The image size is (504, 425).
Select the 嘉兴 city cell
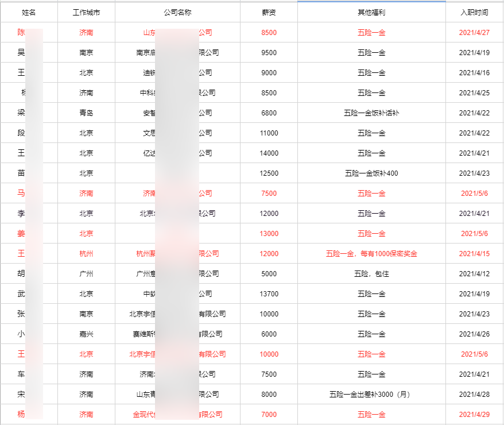point(86,334)
